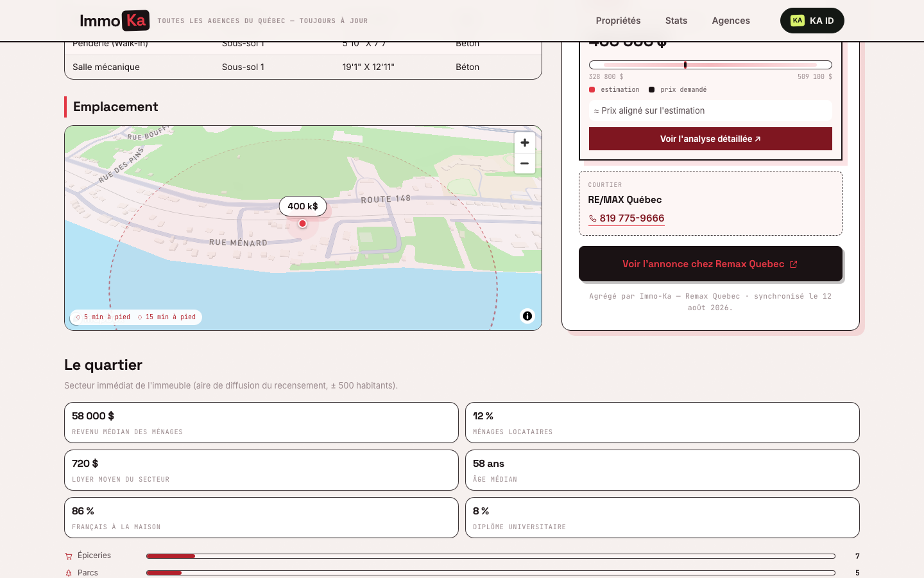The height and width of the screenshot is (578, 924).
Task: Click the phone icon beside 819 775-9666
Action: [592, 218]
